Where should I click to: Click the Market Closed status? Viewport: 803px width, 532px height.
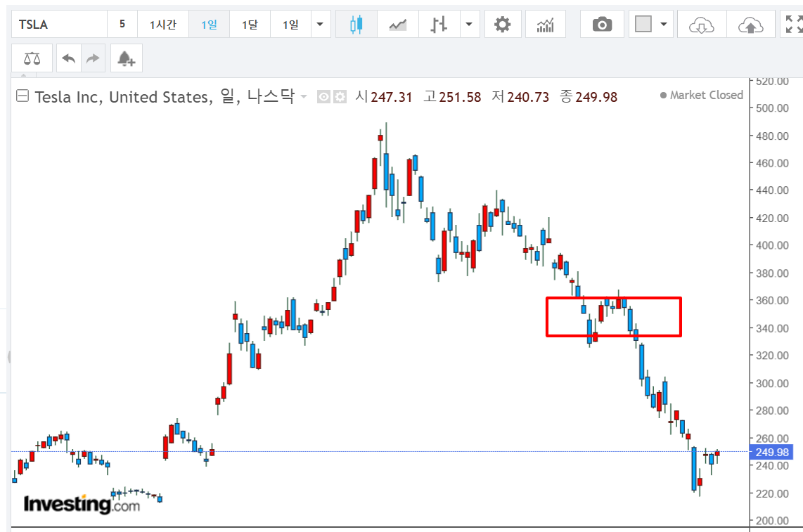click(702, 96)
